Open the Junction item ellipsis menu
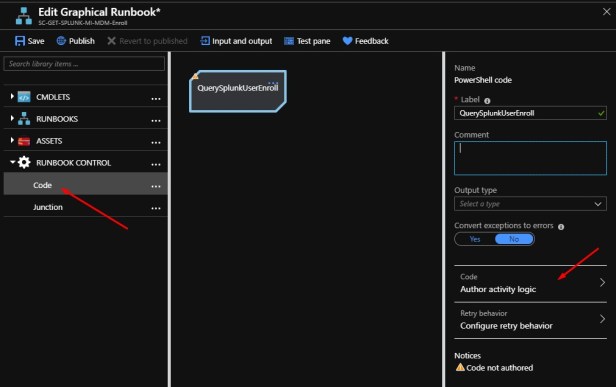The image size is (616, 387). coord(156,208)
